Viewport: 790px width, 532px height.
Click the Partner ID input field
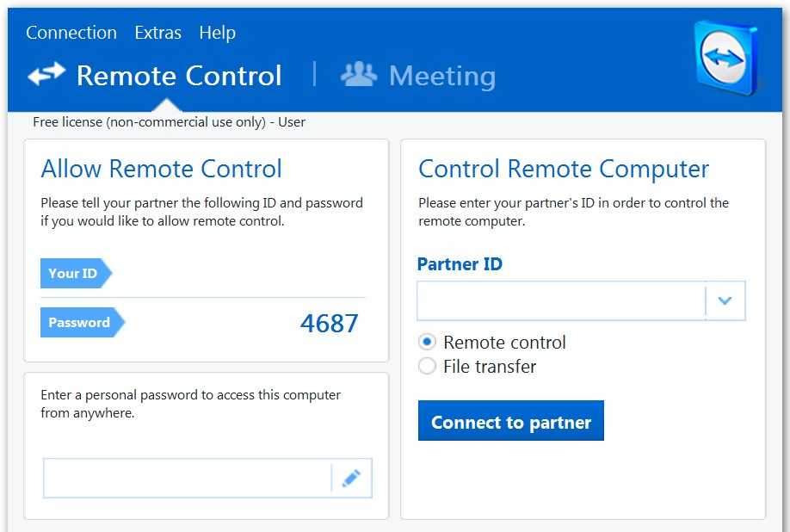(x=561, y=300)
